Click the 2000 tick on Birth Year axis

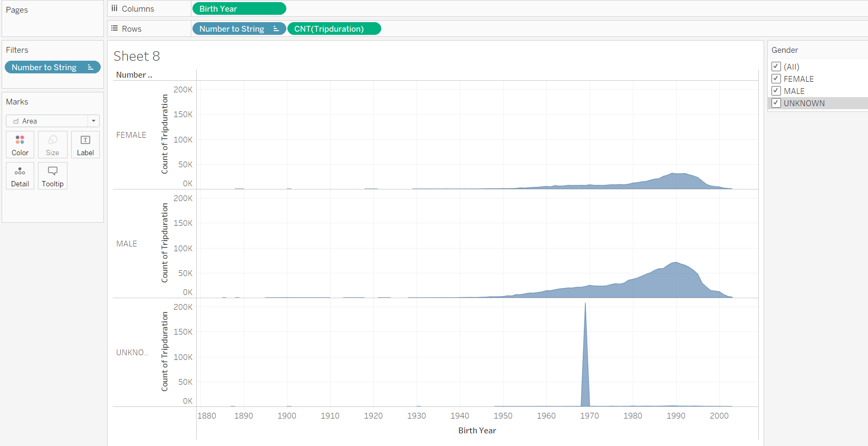[x=719, y=416]
